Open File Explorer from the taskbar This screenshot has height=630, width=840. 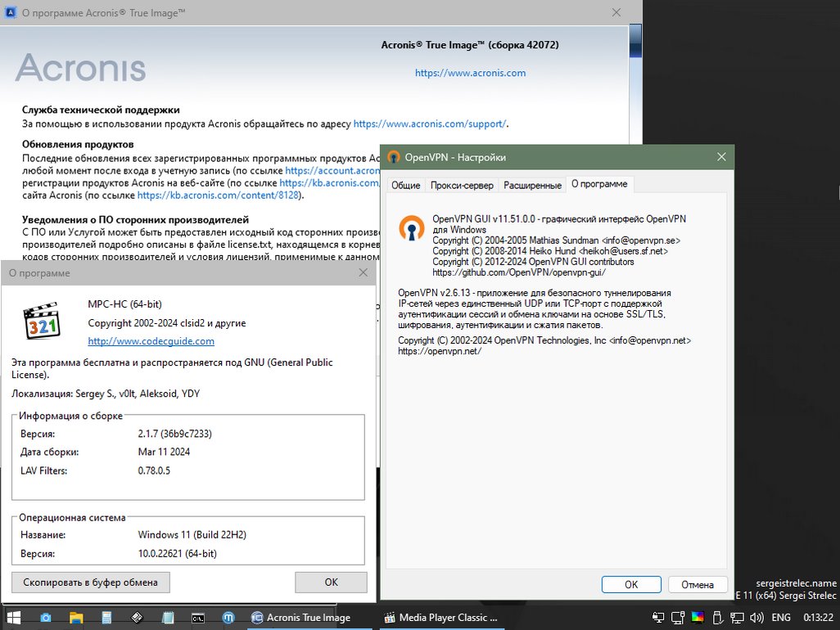[x=76, y=618]
